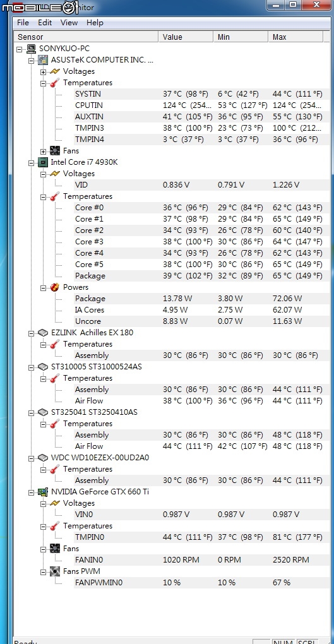Collapse the SONYKUO-PC root node
This screenshot has height=644, width=334.
[x=20, y=49]
